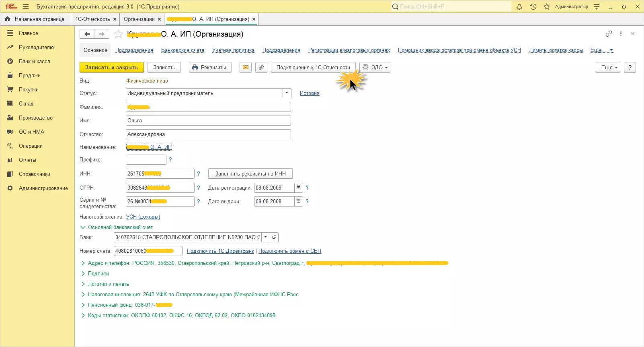Screen dimensions: 644x347
Task: Click Заполнить реквизиты по ИНН button
Action: (250, 174)
